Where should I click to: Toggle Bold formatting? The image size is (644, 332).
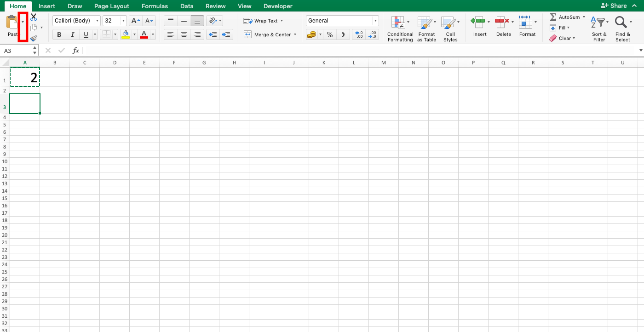click(x=59, y=34)
